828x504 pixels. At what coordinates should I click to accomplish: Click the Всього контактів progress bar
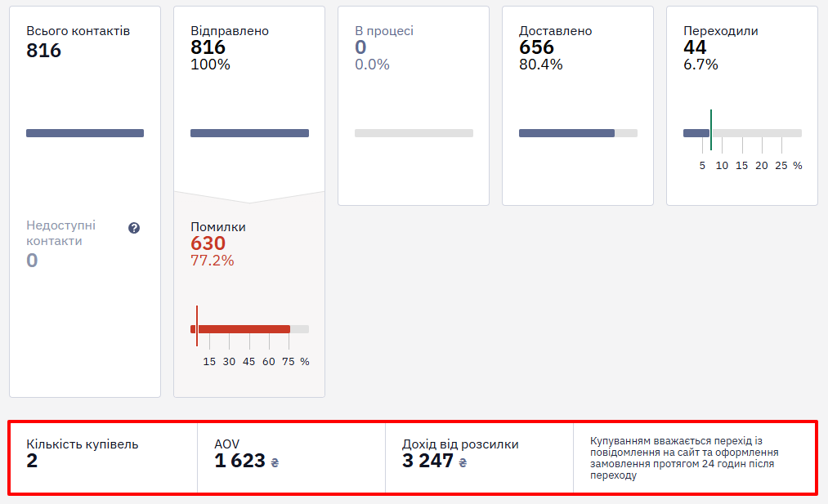[85, 133]
